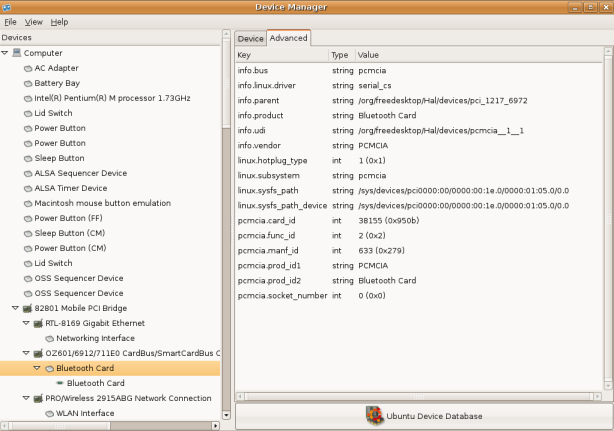Click the WLAN Interface device icon
This screenshot has height=431, width=614.
[49, 413]
